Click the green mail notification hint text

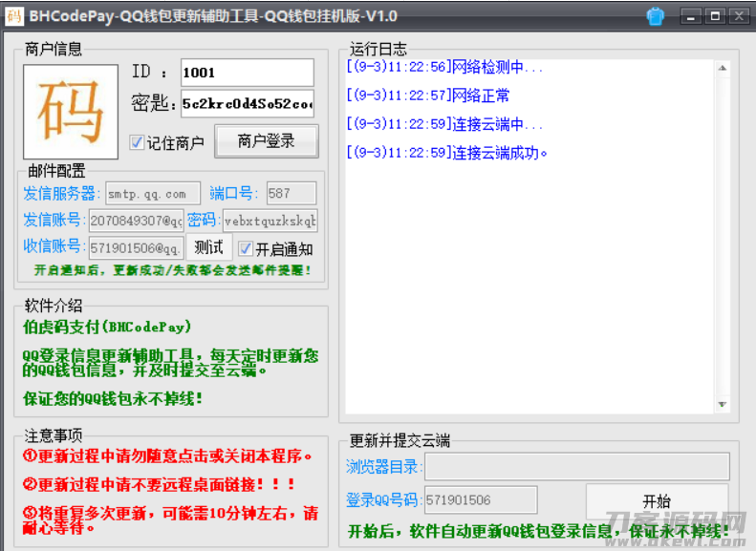173,270
